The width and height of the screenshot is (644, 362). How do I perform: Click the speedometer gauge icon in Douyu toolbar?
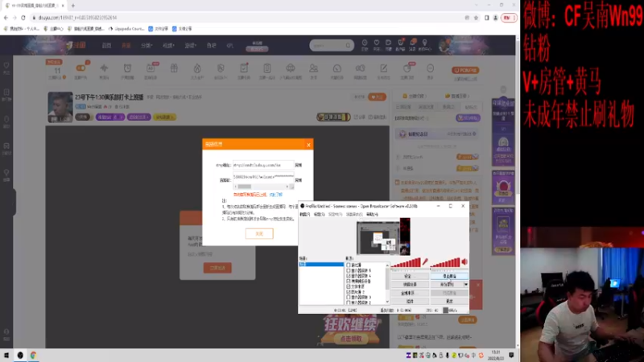[x=336, y=68]
